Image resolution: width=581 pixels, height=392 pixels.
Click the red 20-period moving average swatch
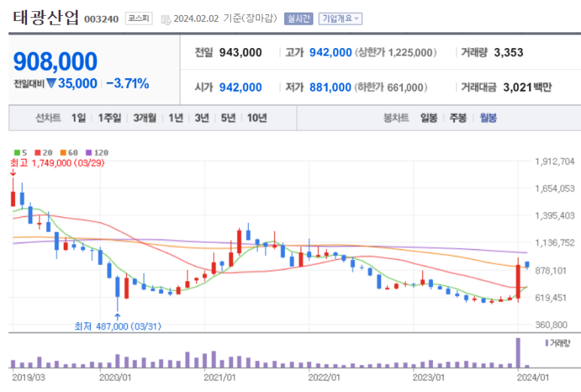pyautogui.click(x=38, y=152)
